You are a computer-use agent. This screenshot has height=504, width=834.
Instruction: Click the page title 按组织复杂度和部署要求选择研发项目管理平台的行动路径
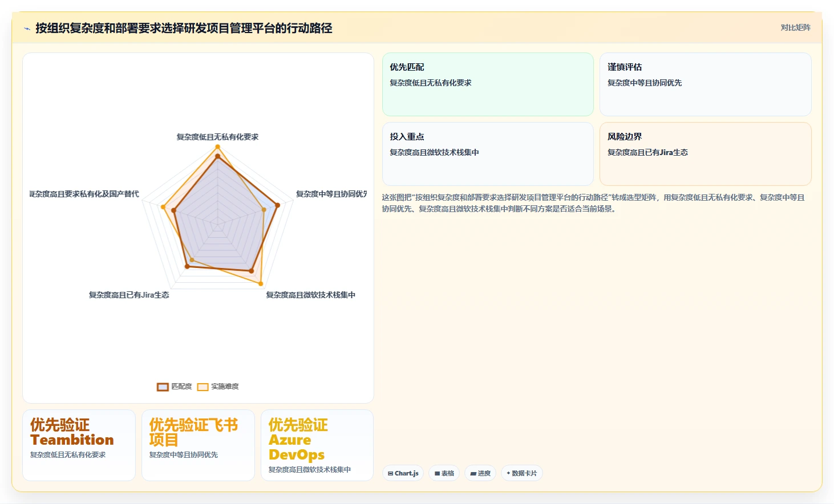tap(184, 28)
